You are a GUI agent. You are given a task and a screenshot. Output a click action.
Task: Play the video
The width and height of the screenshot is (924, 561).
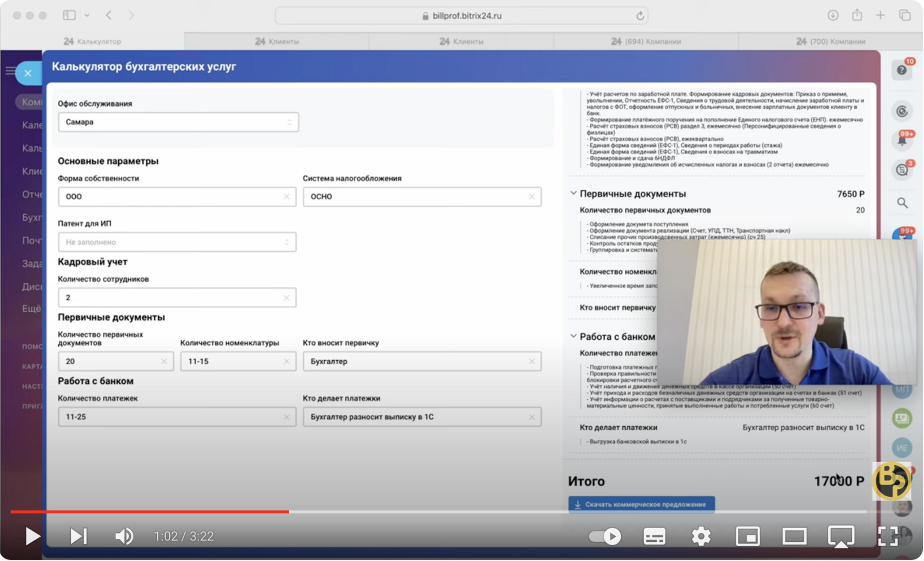[x=32, y=536]
